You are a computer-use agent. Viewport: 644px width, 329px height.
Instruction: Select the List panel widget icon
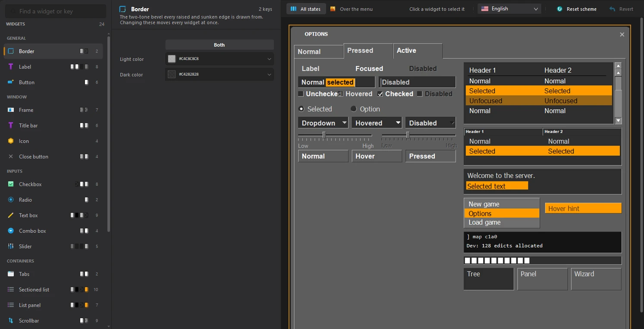pyautogui.click(x=11, y=305)
